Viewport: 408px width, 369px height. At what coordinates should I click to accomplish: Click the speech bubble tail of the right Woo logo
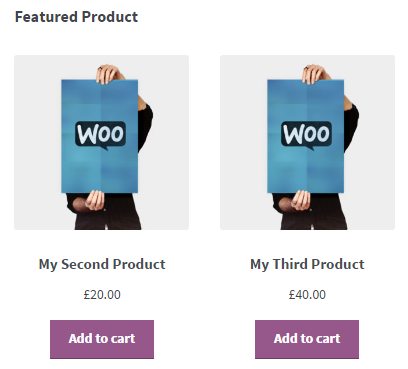pos(310,148)
